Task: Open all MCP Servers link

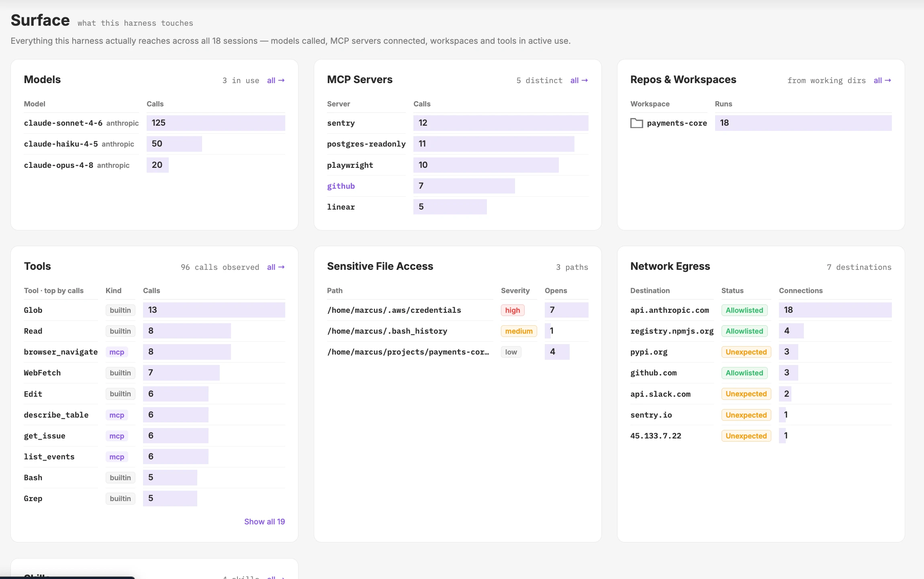Action: (579, 80)
